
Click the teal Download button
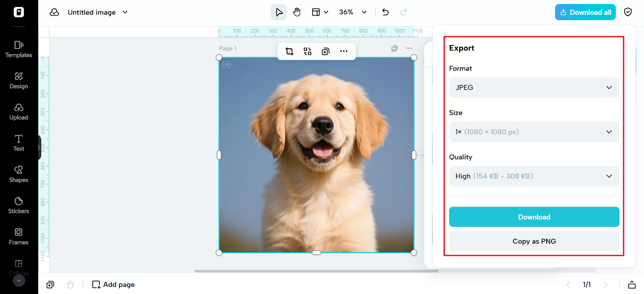[x=534, y=217]
